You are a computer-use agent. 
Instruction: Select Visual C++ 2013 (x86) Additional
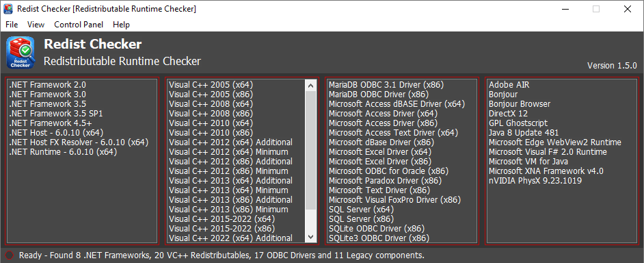pos(230,200)
